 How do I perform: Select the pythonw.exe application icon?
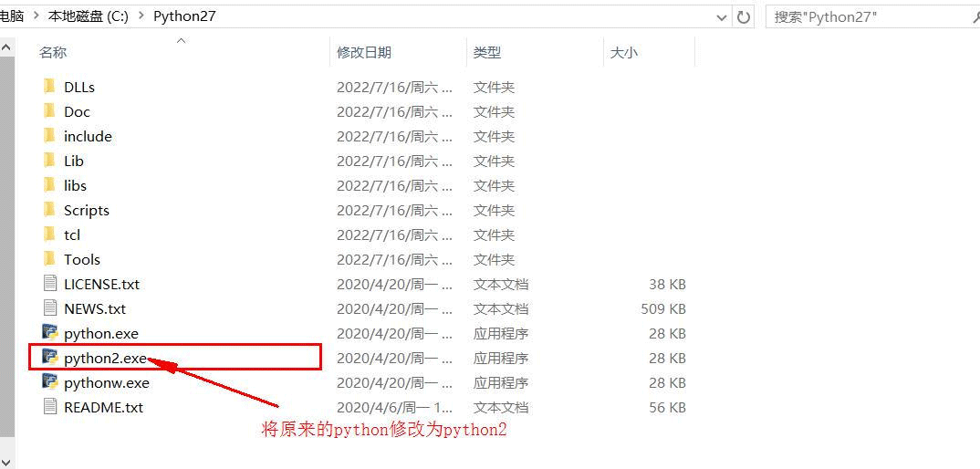(50, 381)
